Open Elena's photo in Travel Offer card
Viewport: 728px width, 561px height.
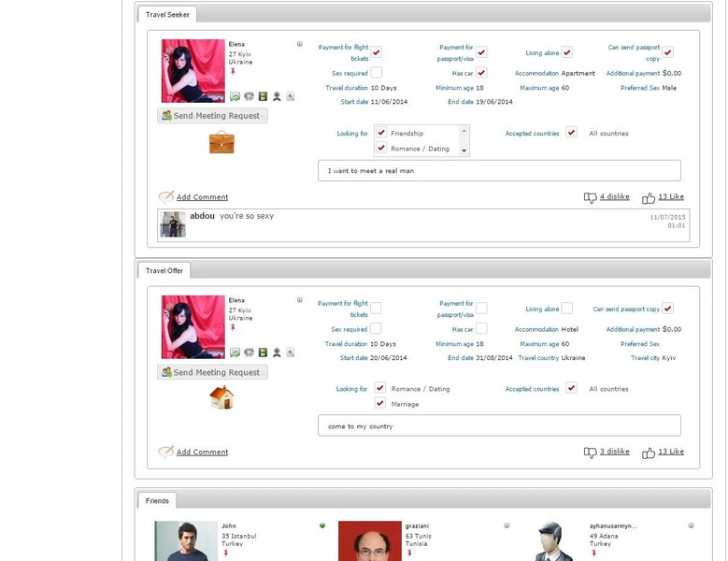(x=193, y=327)
